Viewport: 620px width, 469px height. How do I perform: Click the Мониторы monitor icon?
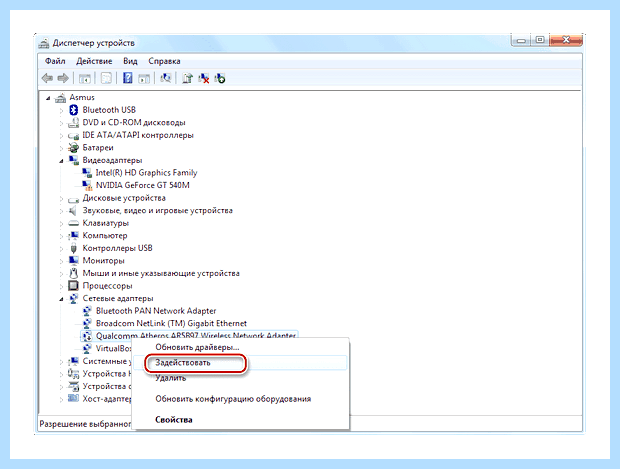[x=74, y=261]
